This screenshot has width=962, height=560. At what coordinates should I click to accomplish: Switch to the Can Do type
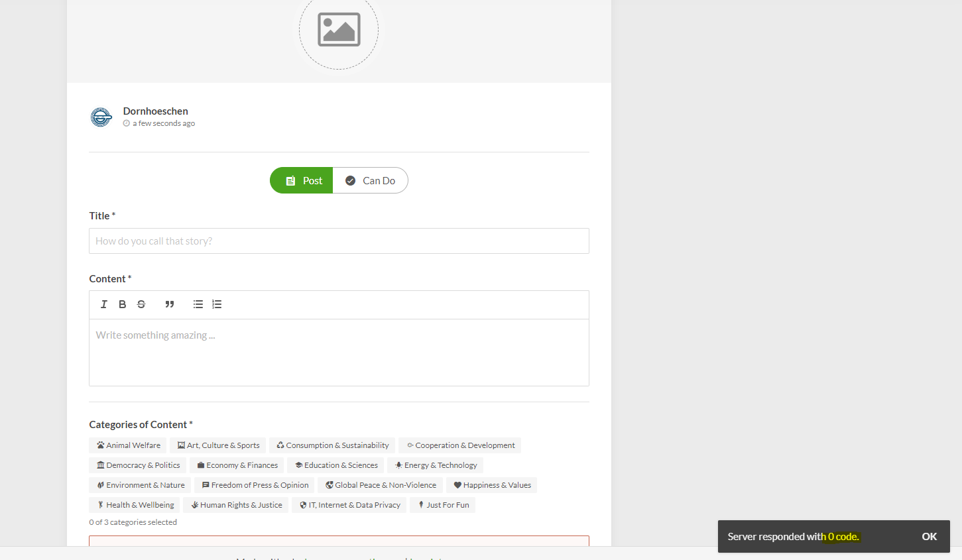point(371,180)
